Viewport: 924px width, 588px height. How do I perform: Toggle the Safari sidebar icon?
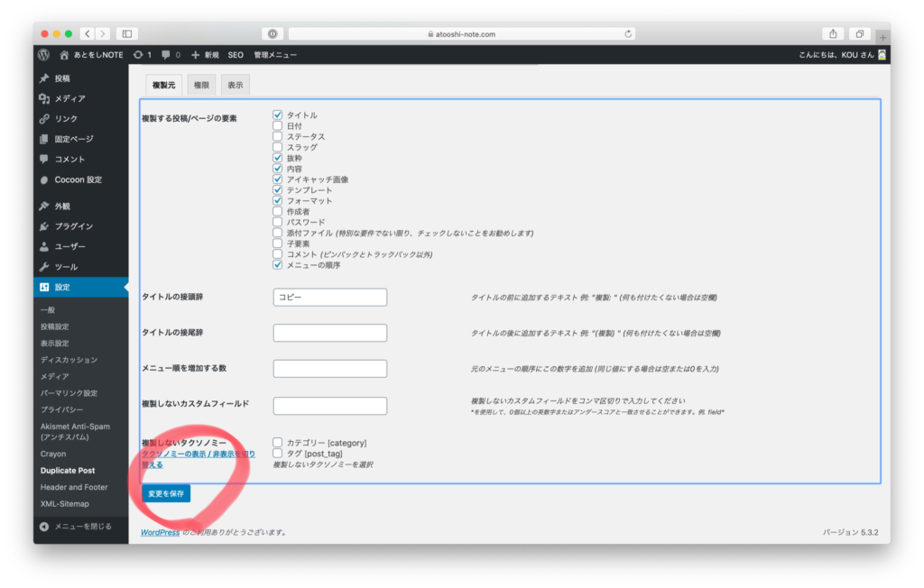point(127,34)
